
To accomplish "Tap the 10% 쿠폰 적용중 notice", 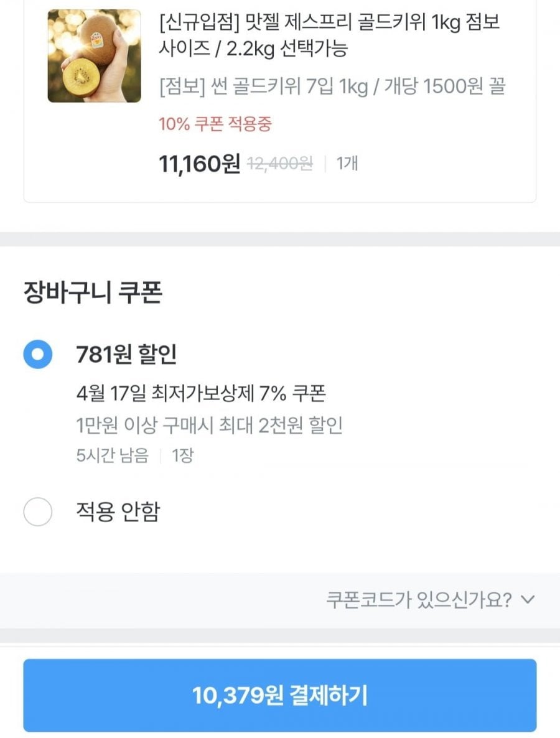I will tap(215, 124).
